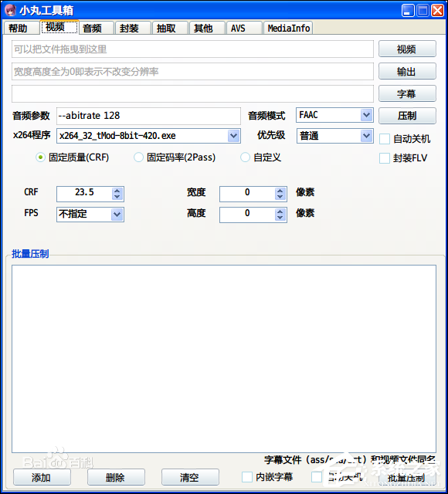448x494 pixels.
Task: Switch to the 其他 tab
Action: tap(207, 28)
